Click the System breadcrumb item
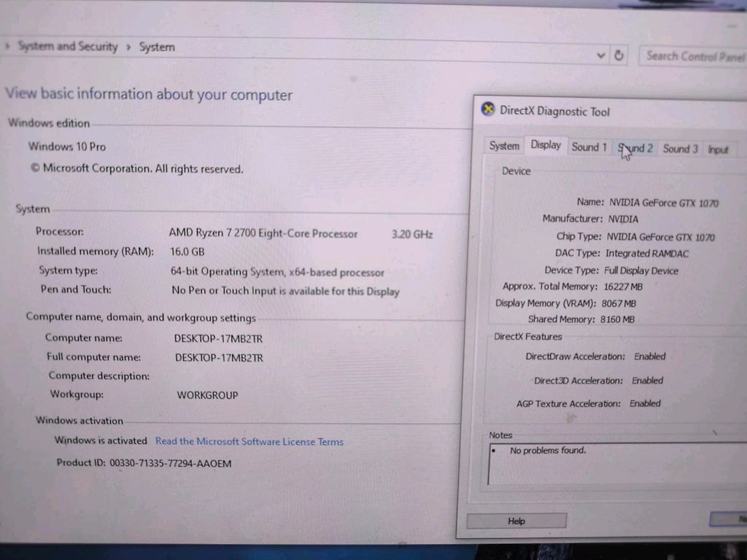The height and width of the screenshot is (560, 747). [157, 47]
